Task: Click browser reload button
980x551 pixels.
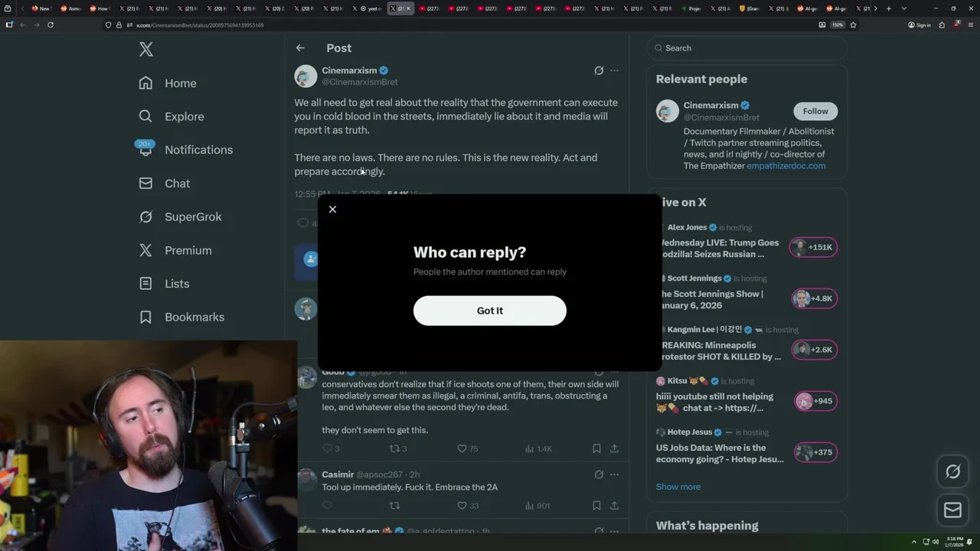Action: click(x=51, y=24)
